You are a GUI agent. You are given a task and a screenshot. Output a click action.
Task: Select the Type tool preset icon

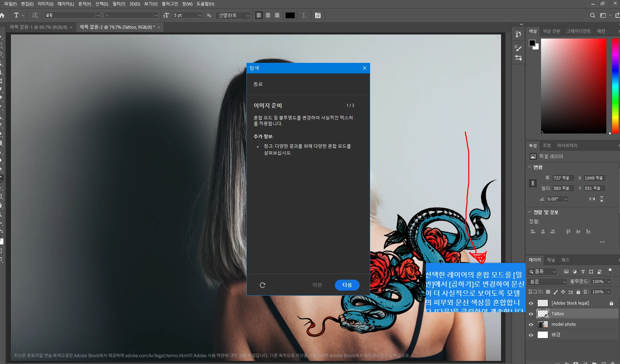(x=16, y=15)
